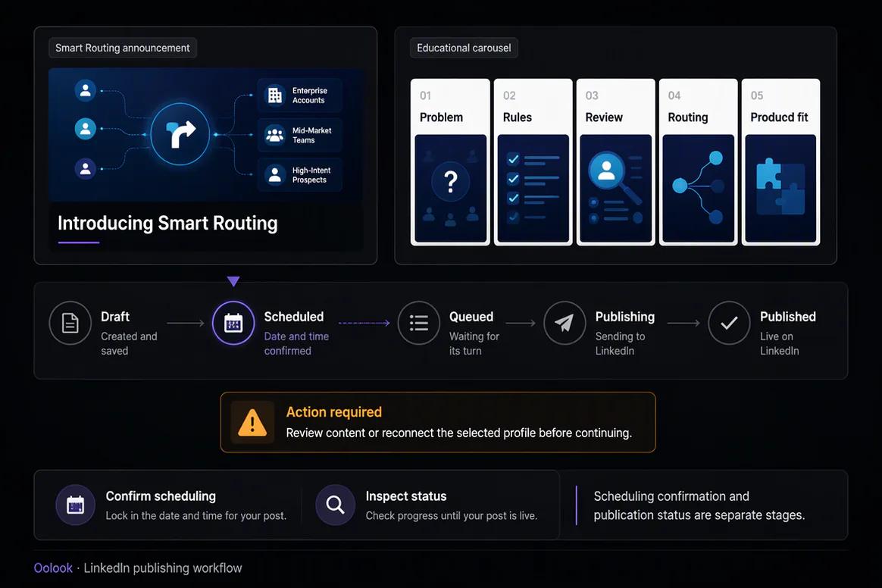Click the Queued list icon
Image resolution: width=882 pixels, height=588 pixels.
click(419, 323)
